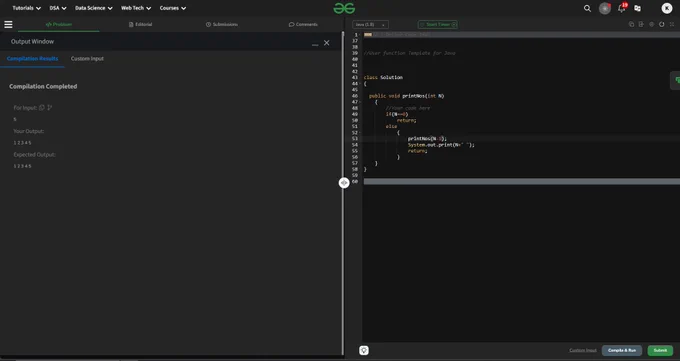The image size is (680, 361).
Task: Click the Compilation Completed heading
Action: [x=43, y=86]
